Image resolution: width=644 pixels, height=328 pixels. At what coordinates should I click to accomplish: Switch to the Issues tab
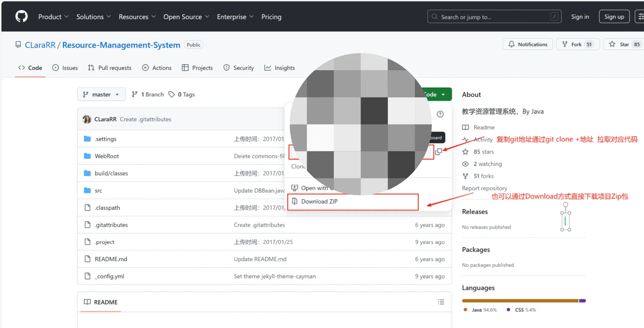point(65,68)
